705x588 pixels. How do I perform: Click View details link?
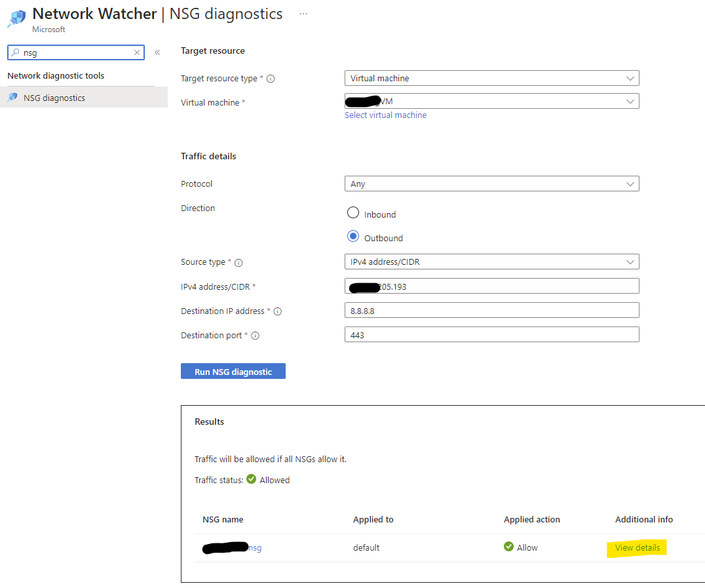637,547
